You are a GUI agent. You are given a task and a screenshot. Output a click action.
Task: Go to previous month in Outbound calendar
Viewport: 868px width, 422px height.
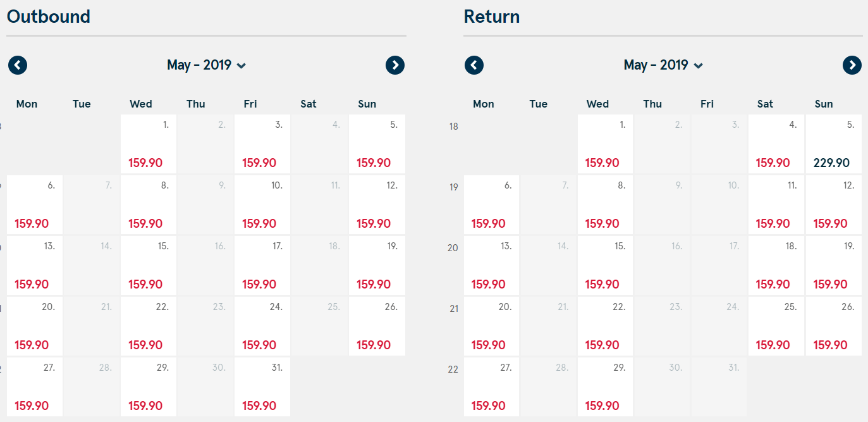point(18,65)
